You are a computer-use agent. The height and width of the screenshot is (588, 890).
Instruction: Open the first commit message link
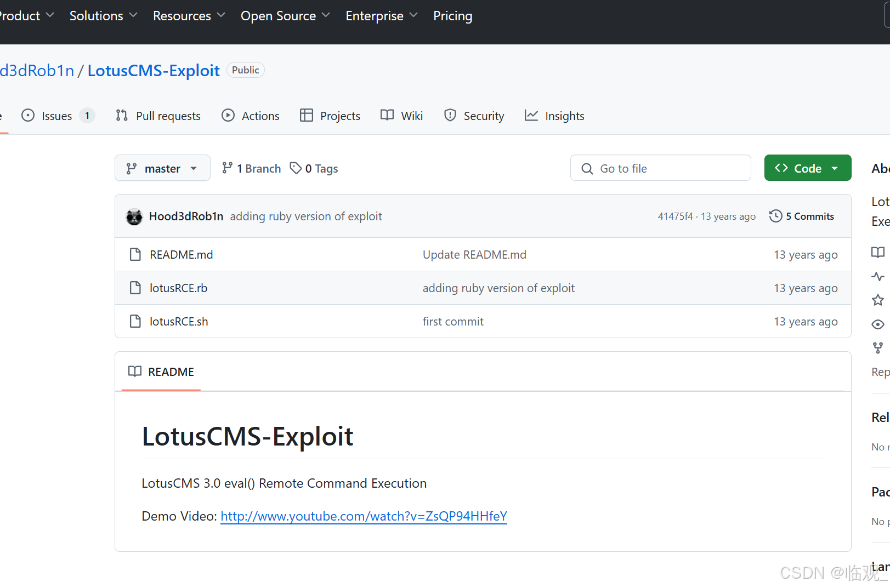click(453, 321)
